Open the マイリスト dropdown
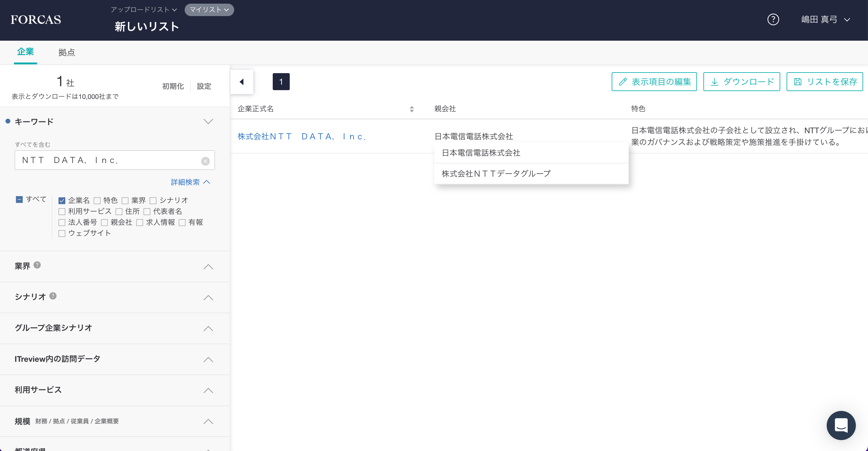This screenshot has height=451, width=868. point(209,10)
